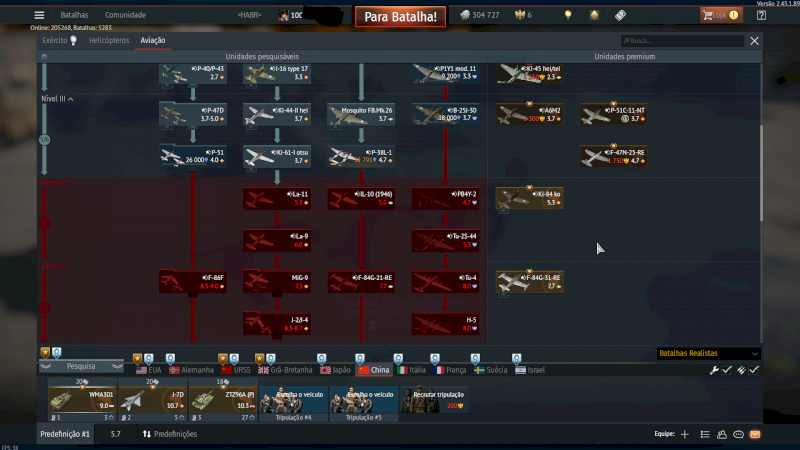Open the Batalhas Realistas mode dropdown
The height and width of the screenshot is (450, 800).
point(709,353)
